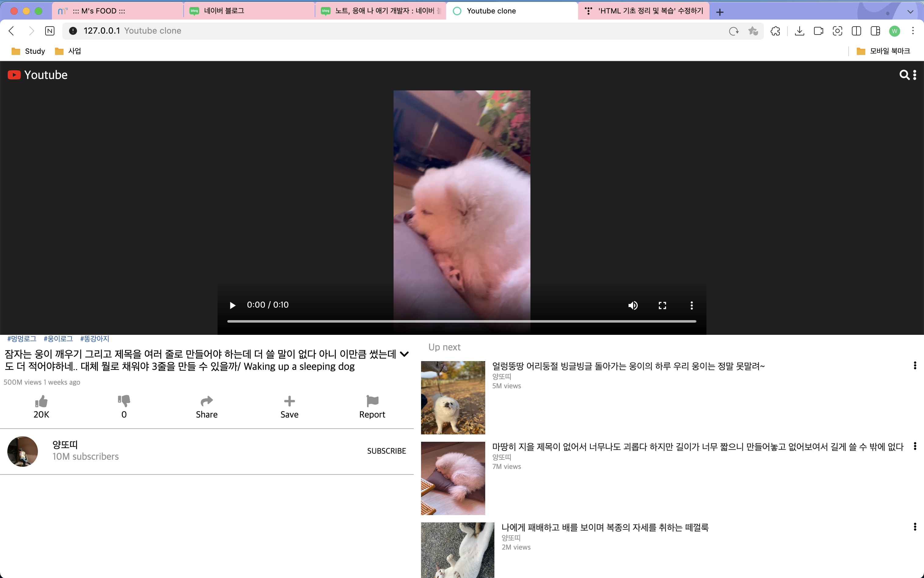Click the red Youtube logo icon
This screenshot has width=924, height=578.
(x=14, y=75)
